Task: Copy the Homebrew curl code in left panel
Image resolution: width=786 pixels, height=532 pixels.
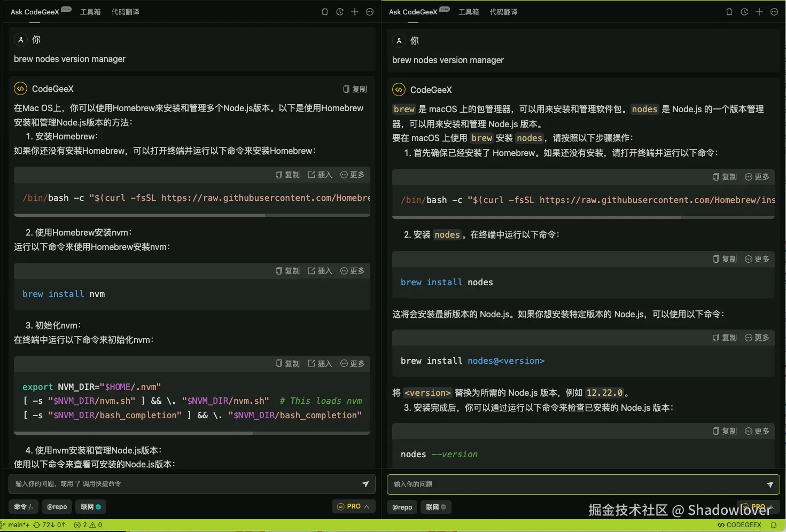Action: [x=287, y=175]
